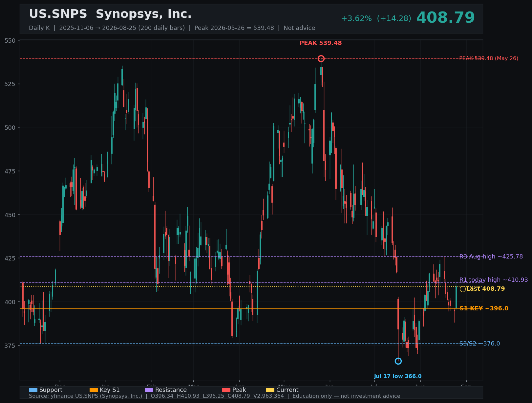Click the 'R3 Aug high ~425.78' label
This screenshot has width=532, height=403.
point(491,257)
